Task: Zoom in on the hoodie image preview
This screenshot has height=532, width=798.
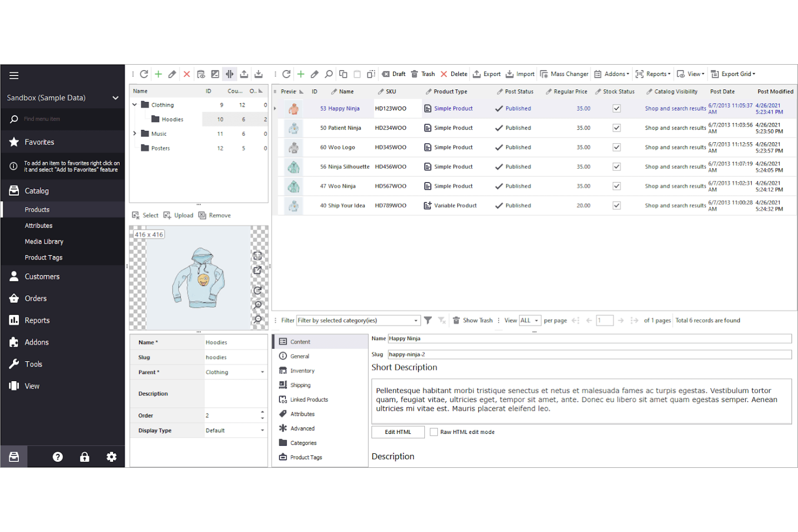Action: pyautogui.click(x=258, y=305)
